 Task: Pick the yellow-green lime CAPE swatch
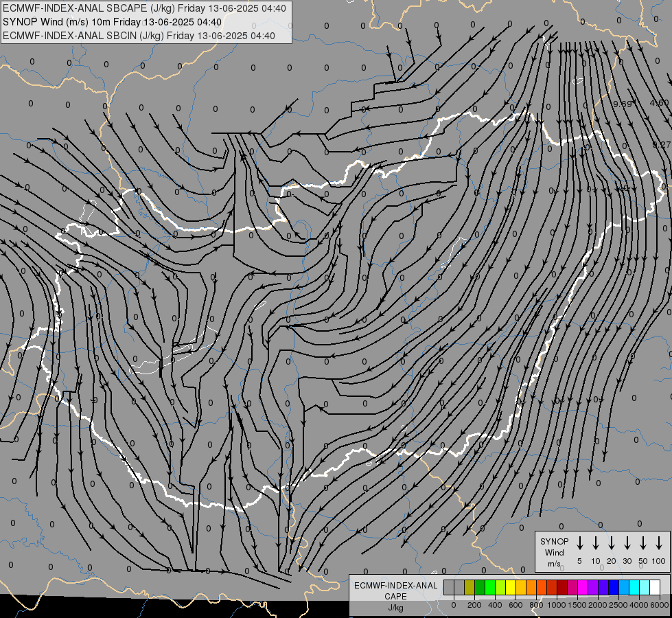pos(500,587)
